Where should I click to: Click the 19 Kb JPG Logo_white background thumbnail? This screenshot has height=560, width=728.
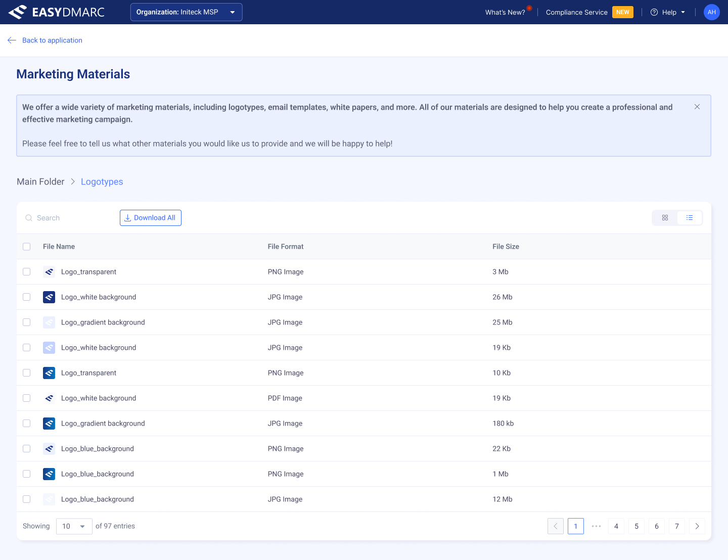49,348
